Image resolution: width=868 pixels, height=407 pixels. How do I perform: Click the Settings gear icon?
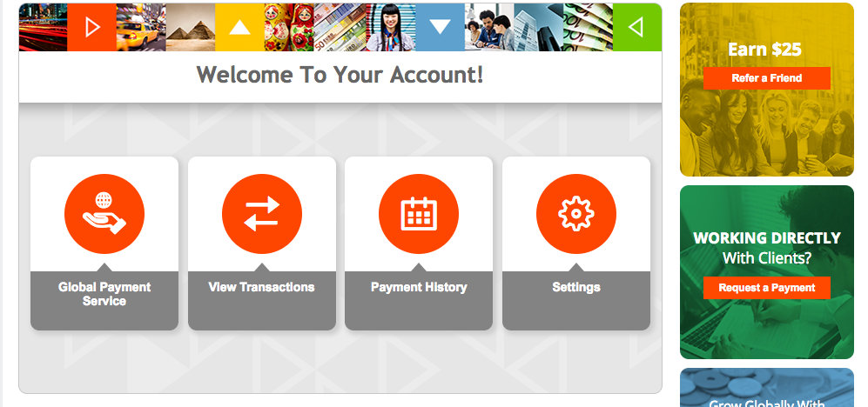(576, 214)
